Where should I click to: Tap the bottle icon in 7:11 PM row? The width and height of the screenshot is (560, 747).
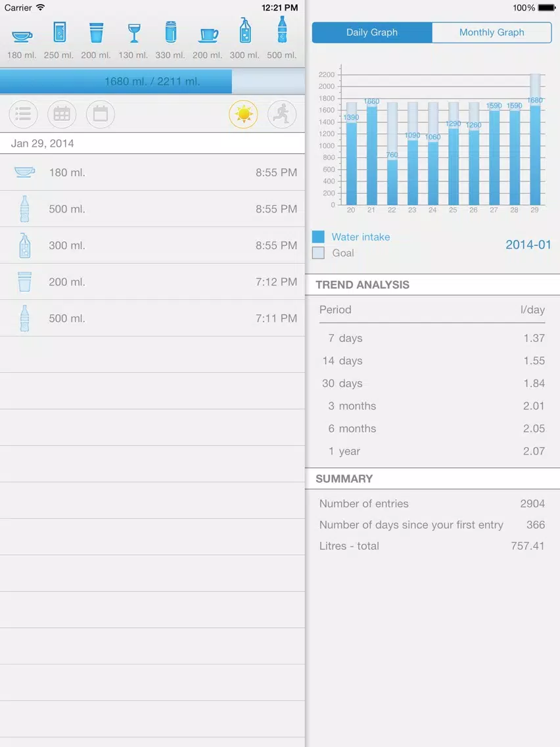click(25, 318)
